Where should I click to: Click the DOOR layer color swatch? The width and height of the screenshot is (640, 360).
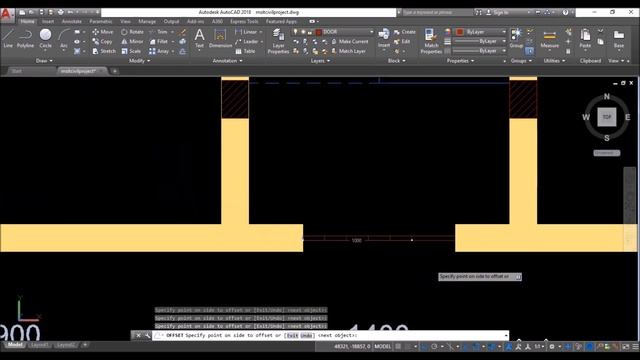(319, 32)
